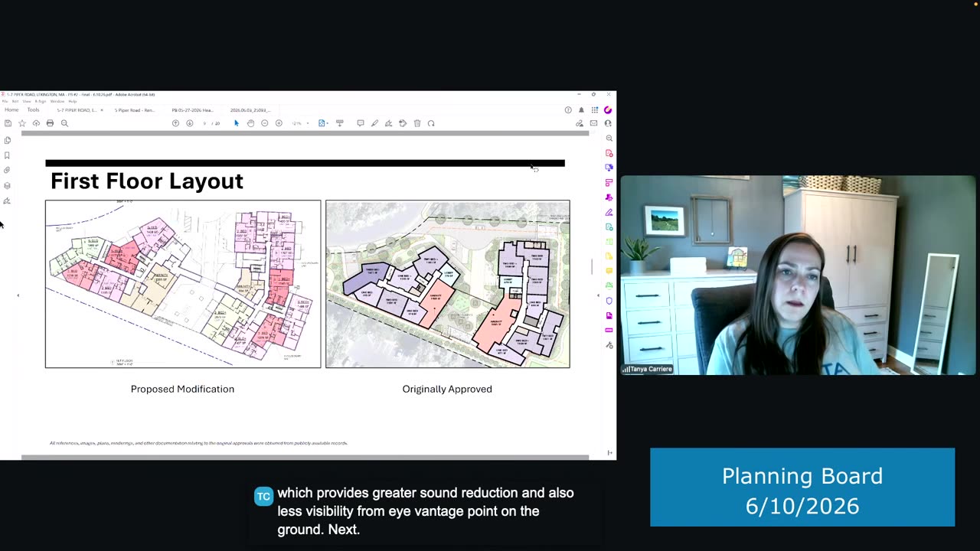Click the TC speaker badge in captions
This screenshot has height=551, width=980.
click(x=263, y=497)
